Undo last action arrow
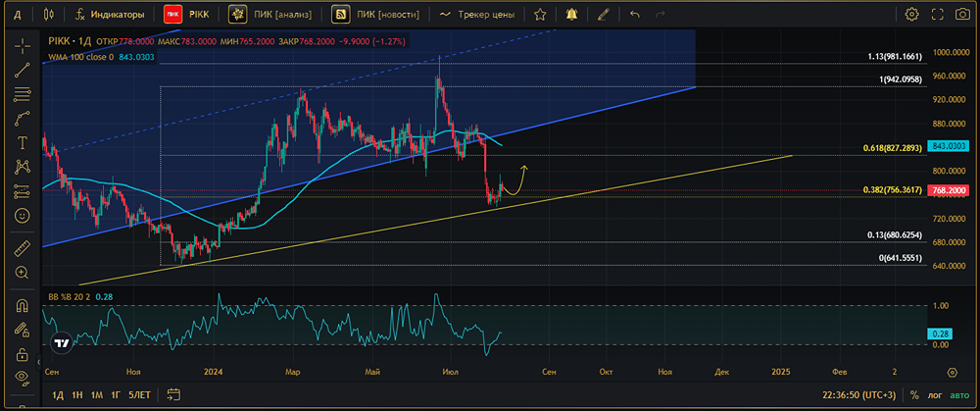This screenshot has width=980, height=411. coord(635,14)
